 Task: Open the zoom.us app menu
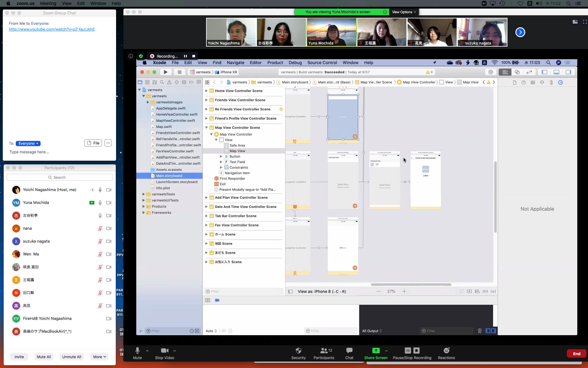25,3
